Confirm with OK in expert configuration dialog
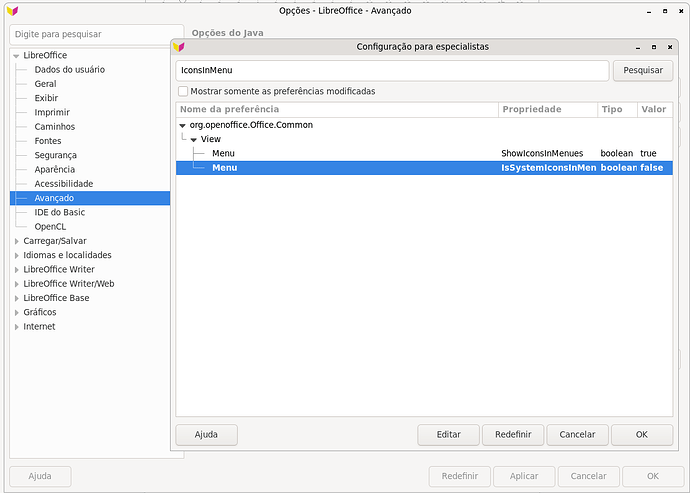Viewport: 690px width, 493px height. pos(642,434)
